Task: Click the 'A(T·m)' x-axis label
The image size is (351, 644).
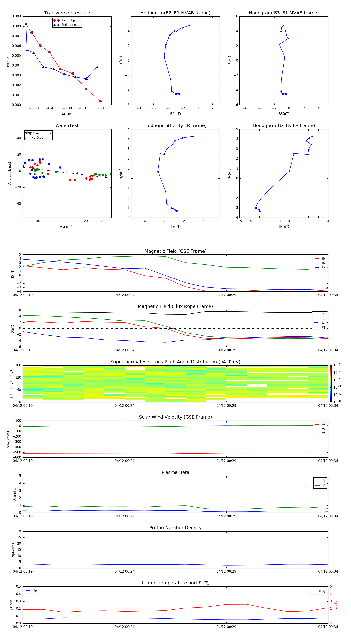Action: point(67,114)
